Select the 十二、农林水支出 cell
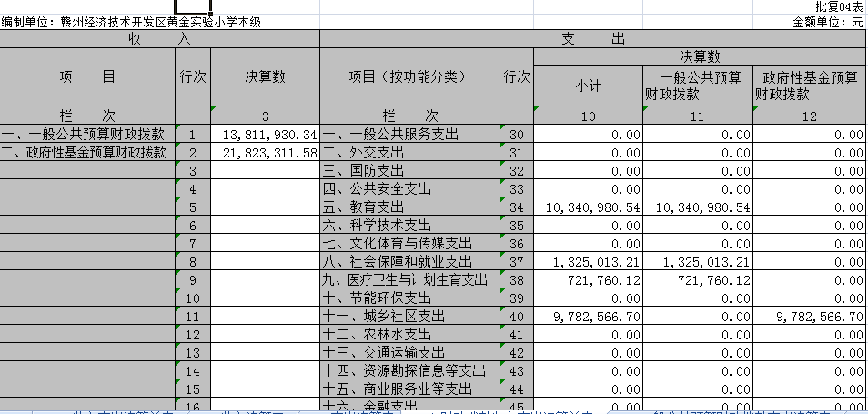 coord(409,334)
